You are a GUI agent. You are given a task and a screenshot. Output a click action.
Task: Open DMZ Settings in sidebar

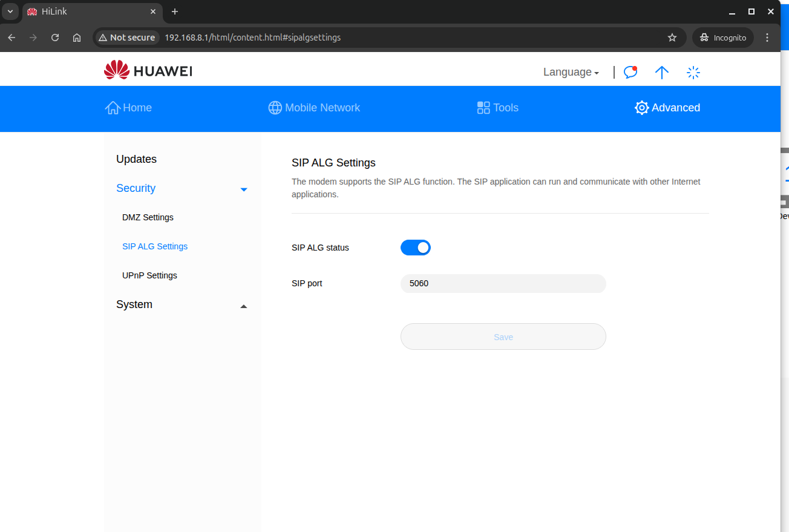tap(148, 217)
